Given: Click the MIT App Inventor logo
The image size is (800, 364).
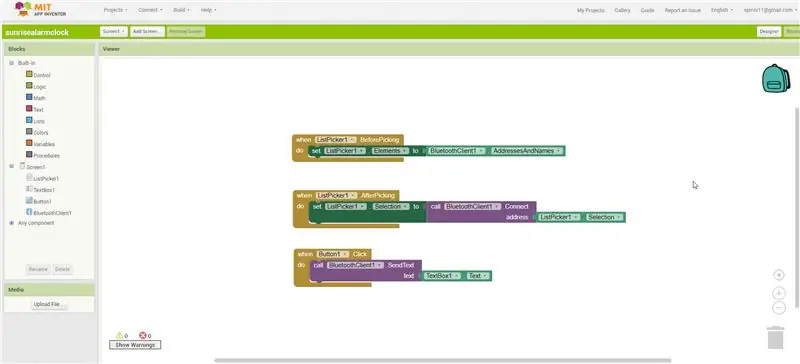Looking at the screenshot, I should coord(40,9).
